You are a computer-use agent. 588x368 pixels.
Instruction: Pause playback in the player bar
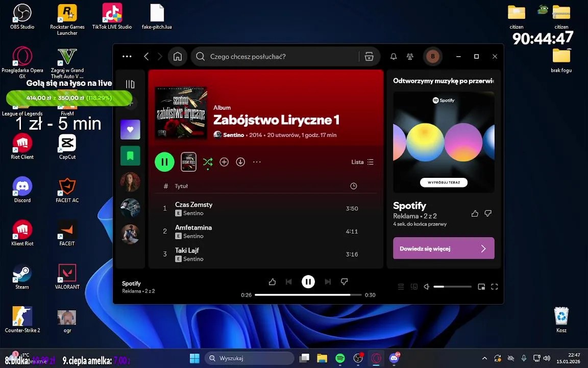click(308, 282)
